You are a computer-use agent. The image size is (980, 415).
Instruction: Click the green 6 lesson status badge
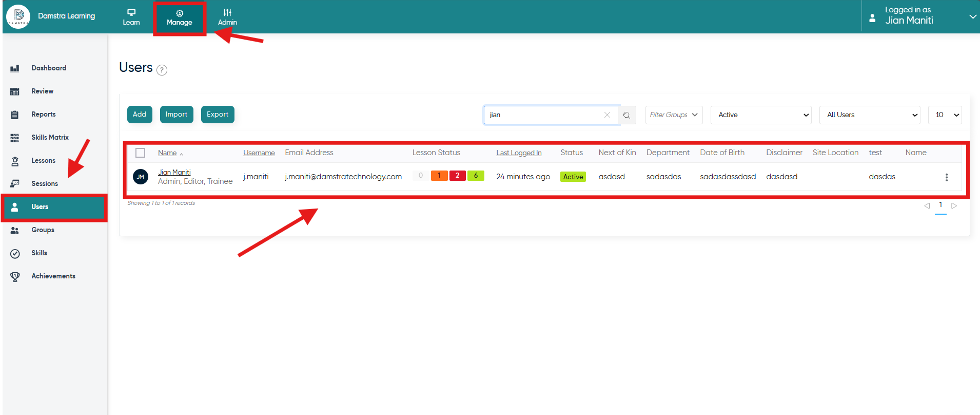(x=476, y=175)
